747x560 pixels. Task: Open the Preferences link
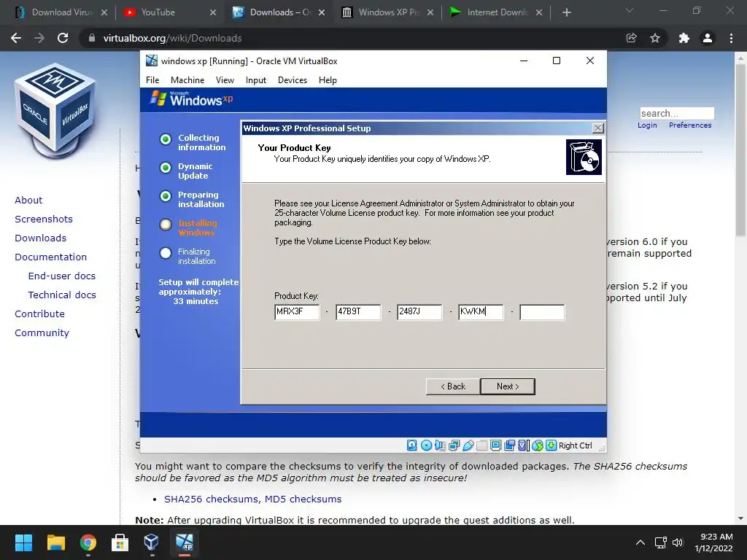click(x=690, y=125)
